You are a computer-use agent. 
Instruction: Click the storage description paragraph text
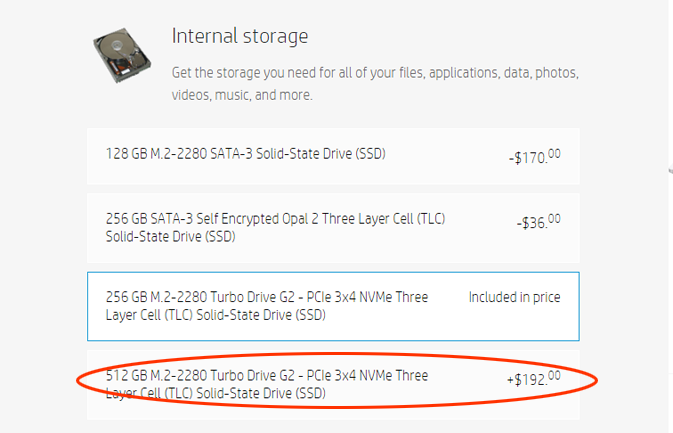point(375,74)
